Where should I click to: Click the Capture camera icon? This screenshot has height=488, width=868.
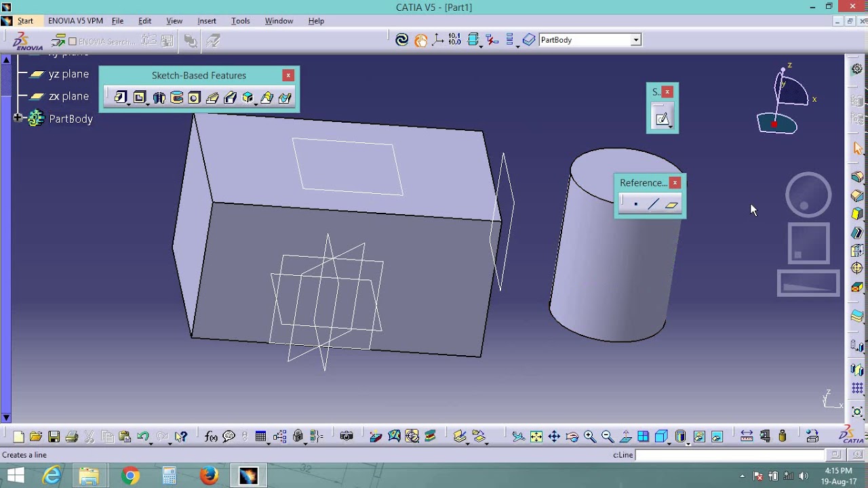[347, 436]
